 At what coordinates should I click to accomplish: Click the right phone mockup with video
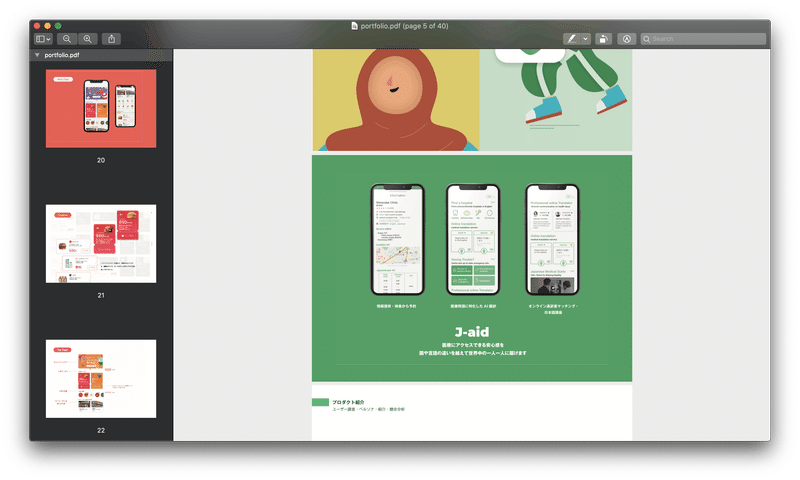553,240
